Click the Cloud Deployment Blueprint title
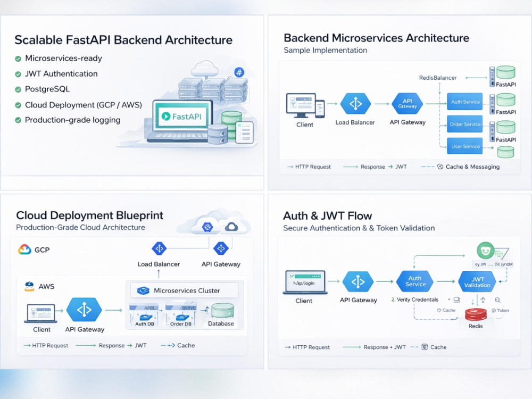 [x=89, y=215]
